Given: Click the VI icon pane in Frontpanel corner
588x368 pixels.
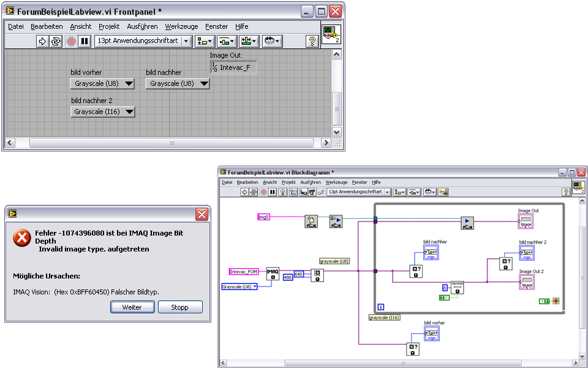Looking at the screenshot, I should point(331,34).
